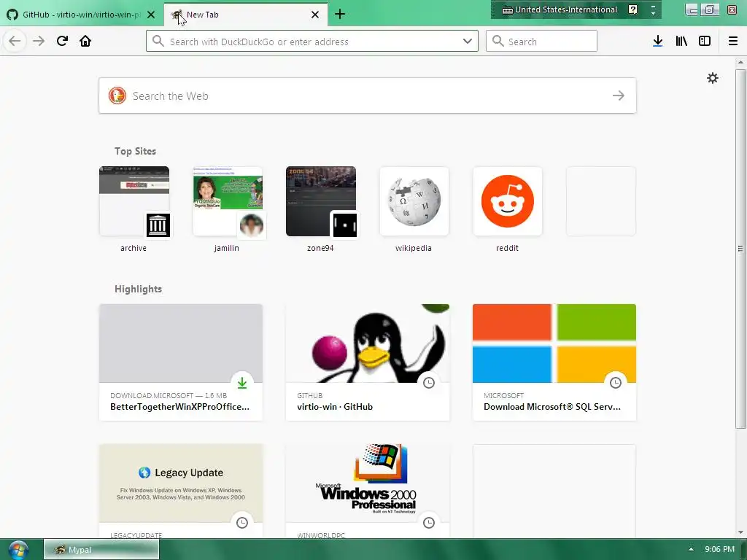Open the Windows Start orb
Viewport: 747px width, 560px height.
click(x=18, y=550)
